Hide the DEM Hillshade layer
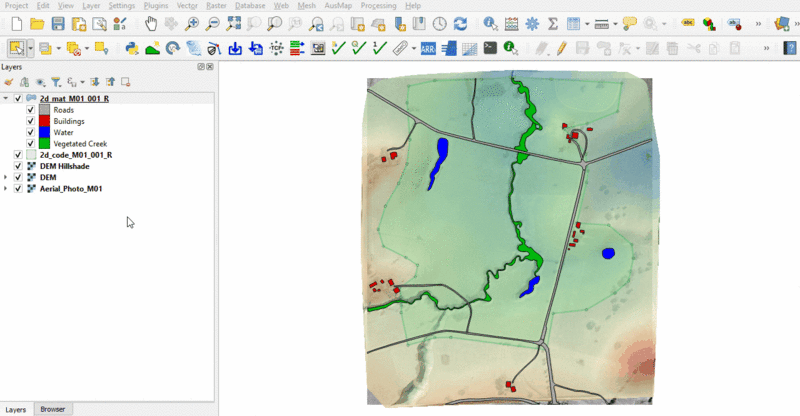This screenshot has height=416, width=800. click(18, 166)
